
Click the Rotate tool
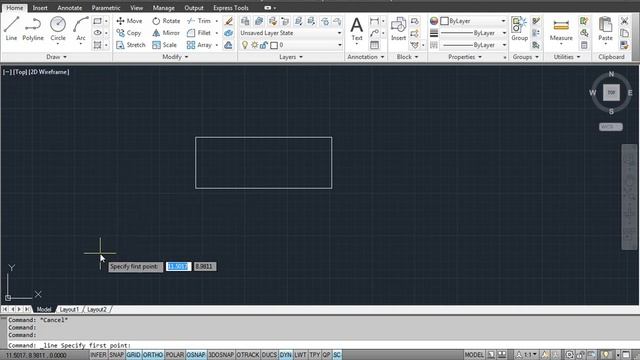166,21
